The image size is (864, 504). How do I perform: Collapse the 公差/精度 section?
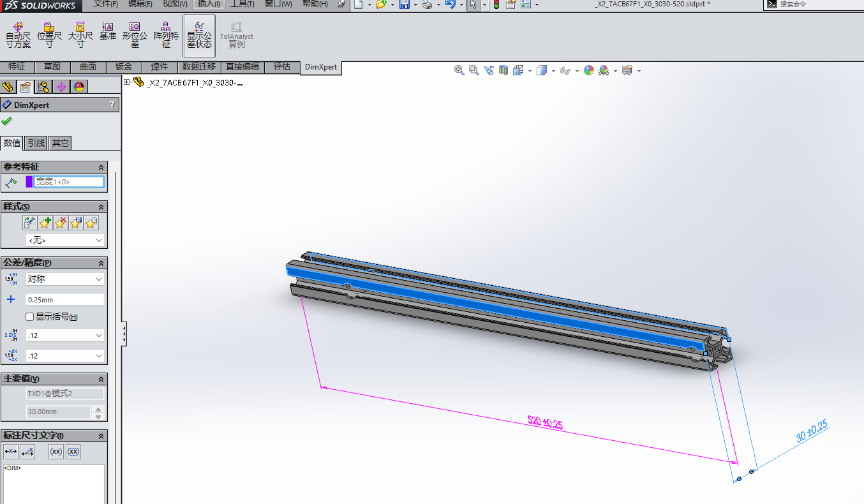pos(101,263)
